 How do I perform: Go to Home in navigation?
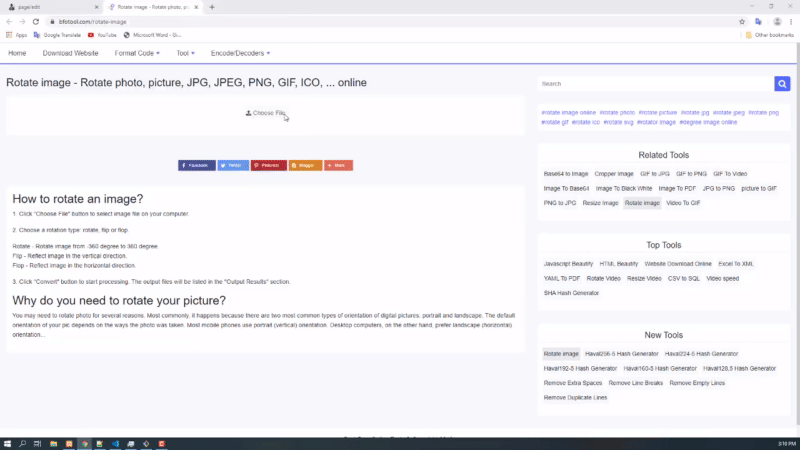tap(17, 53)
